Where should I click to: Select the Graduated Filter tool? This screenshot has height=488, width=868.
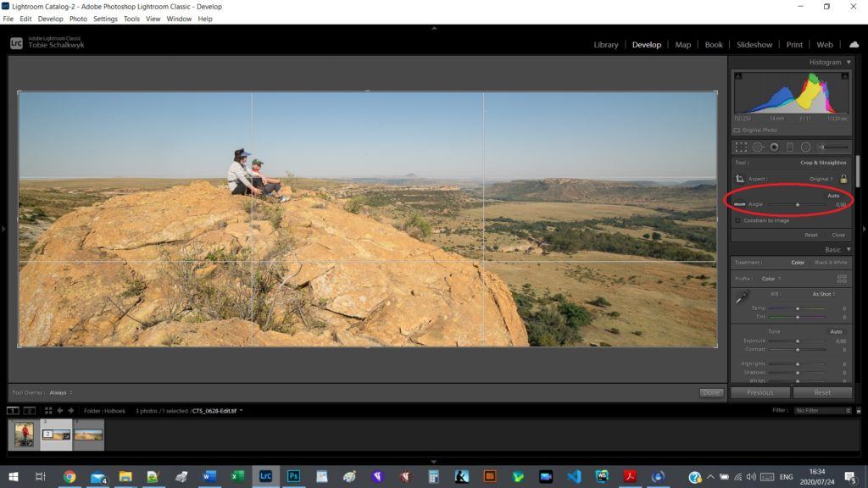click(x=790, y=147)
